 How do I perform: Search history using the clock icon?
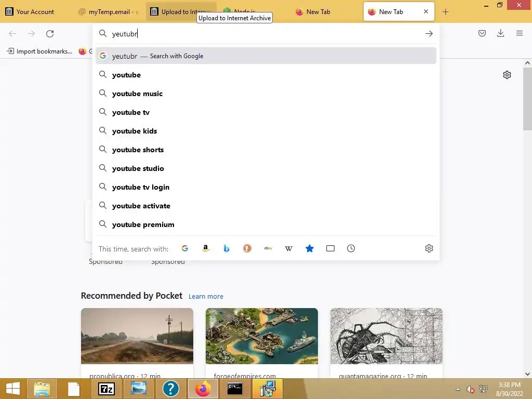351,248
